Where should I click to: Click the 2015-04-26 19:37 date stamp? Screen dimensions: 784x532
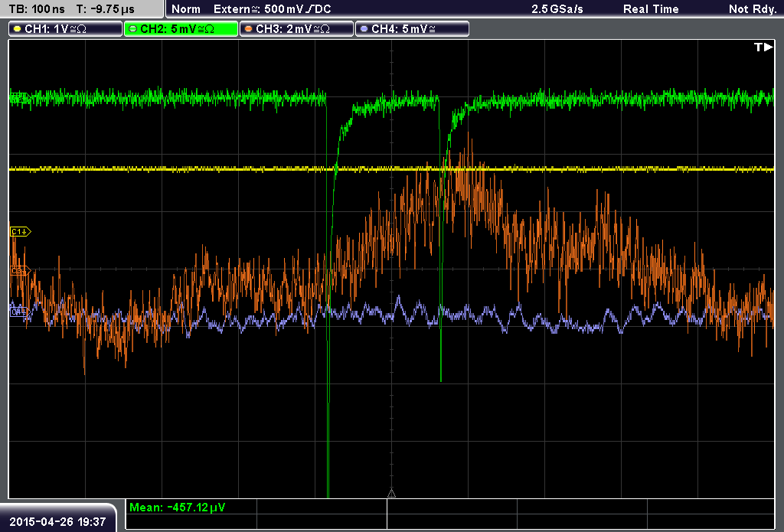pos(57,522)
